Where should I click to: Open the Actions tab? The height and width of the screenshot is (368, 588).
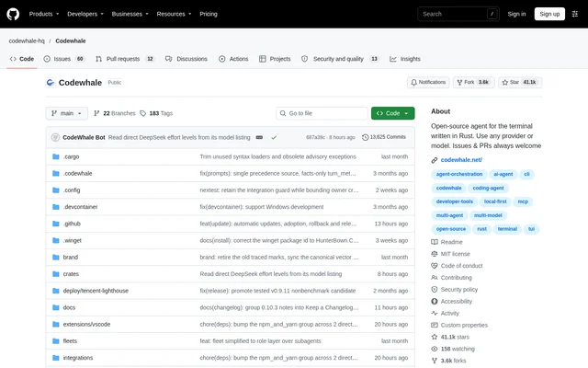233,59
